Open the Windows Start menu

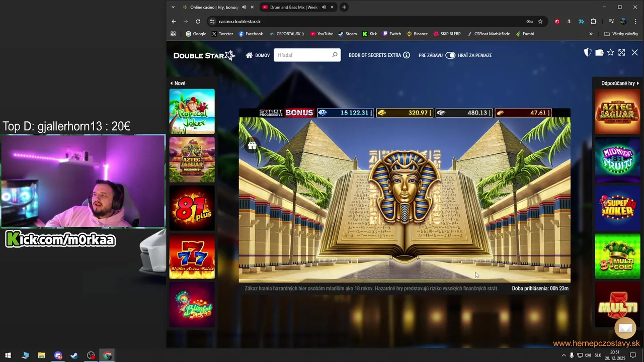(8, 355)
